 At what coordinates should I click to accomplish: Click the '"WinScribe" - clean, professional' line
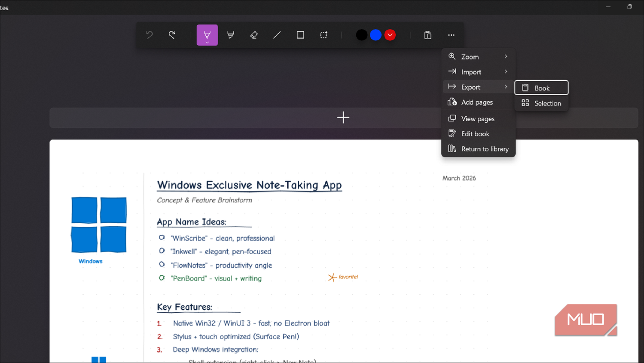pos(223,238)
